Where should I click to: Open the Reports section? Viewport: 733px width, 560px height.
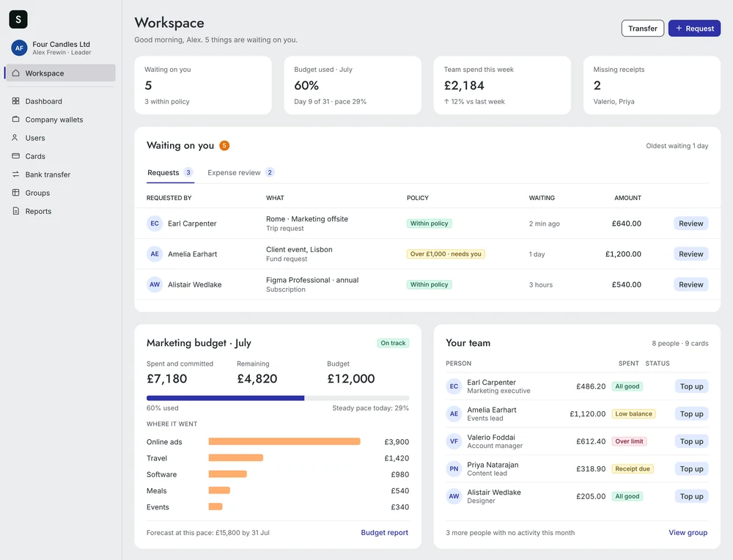coord(61,211)
